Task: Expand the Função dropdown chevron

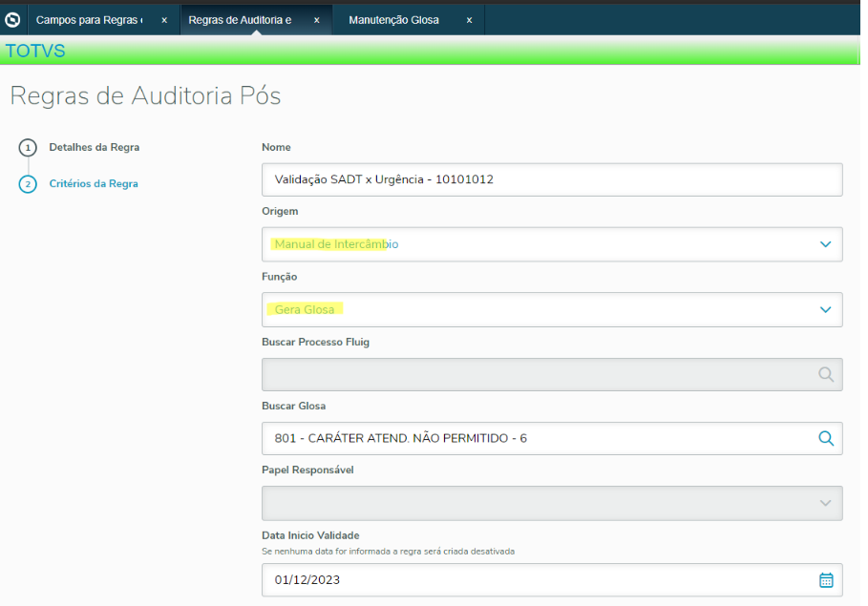Action: point(826,309)
